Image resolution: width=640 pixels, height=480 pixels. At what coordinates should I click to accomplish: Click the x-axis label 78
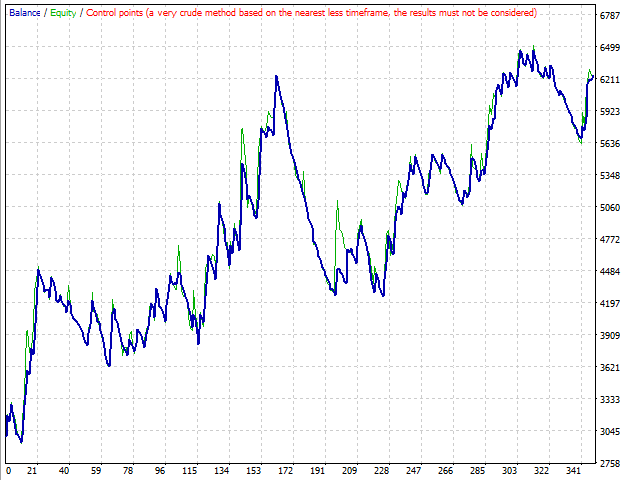click(x=128, y=471)
